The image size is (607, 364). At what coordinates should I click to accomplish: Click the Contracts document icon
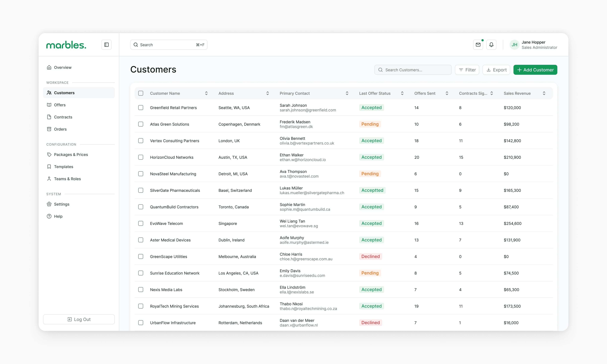[x=49, y=117]
